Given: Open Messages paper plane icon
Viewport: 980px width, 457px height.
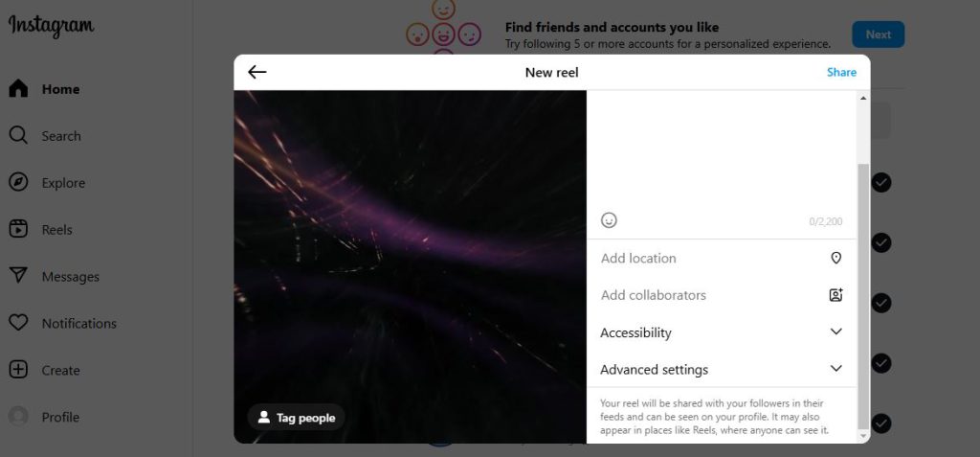Looking at the screenshot, I should pos(18,276).
